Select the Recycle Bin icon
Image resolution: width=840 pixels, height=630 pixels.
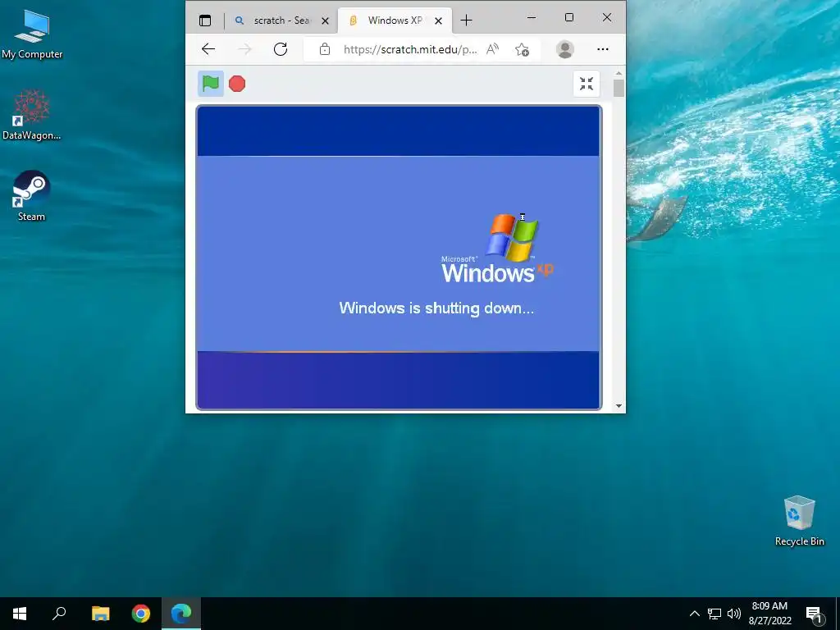click(x=799, y=521)
